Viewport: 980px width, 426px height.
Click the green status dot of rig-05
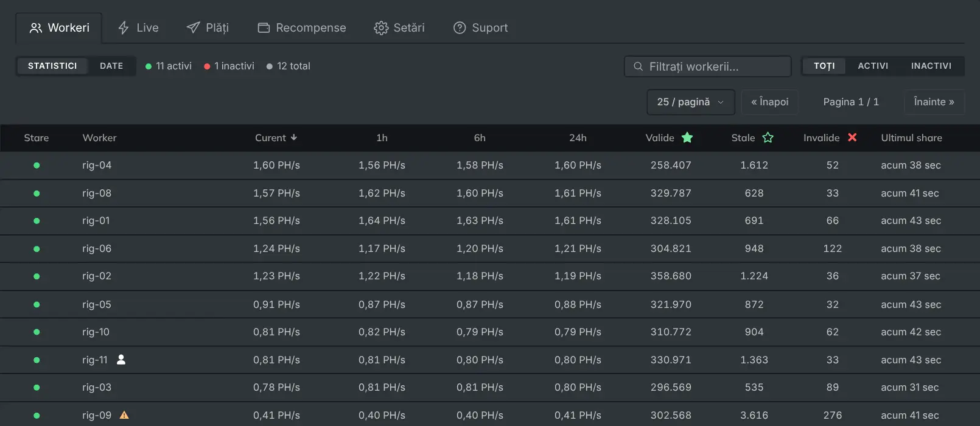[x=37, y=304]
